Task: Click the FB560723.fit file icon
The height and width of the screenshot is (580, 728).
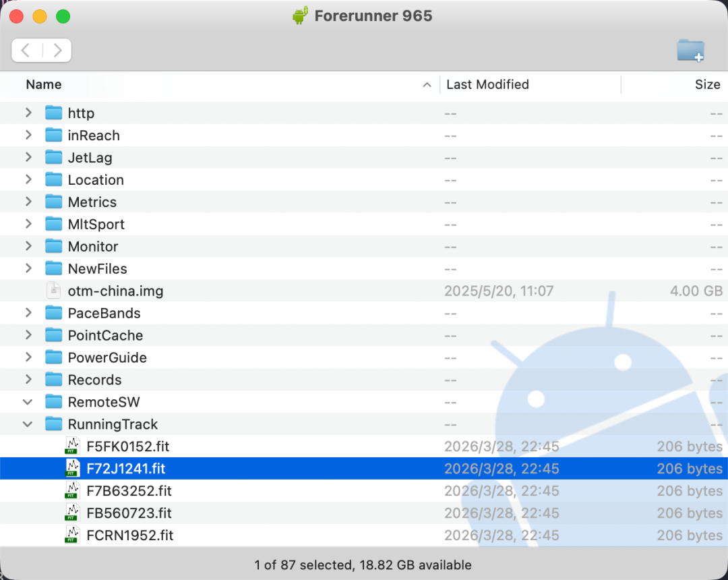Action: click(72, 513)
